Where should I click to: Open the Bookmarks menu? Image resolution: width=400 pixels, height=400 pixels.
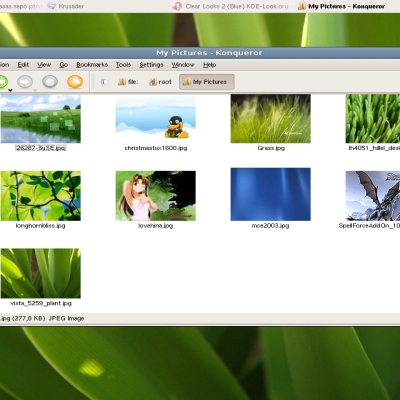(x=92, y=65)
